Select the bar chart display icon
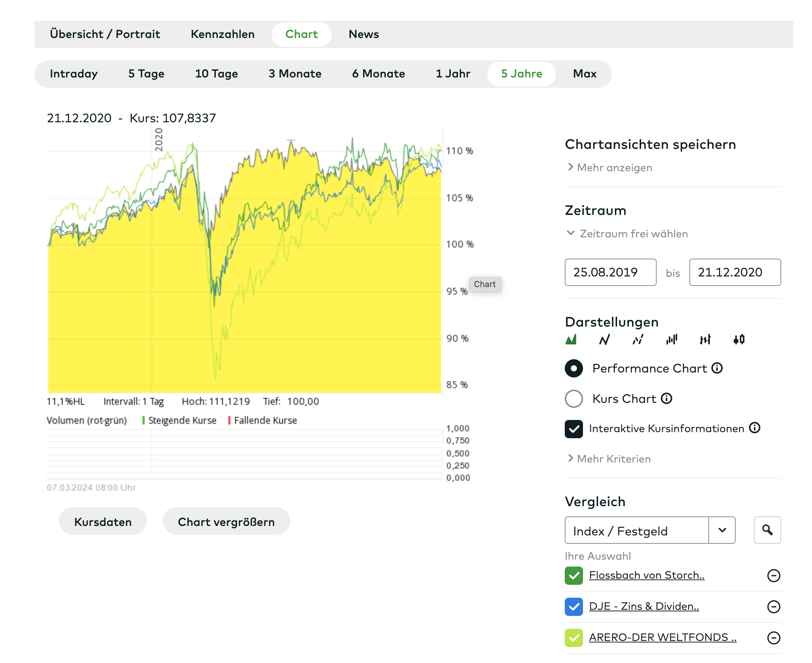The height and width of the screenshot is (663, 812). click(x=671, y=339)
